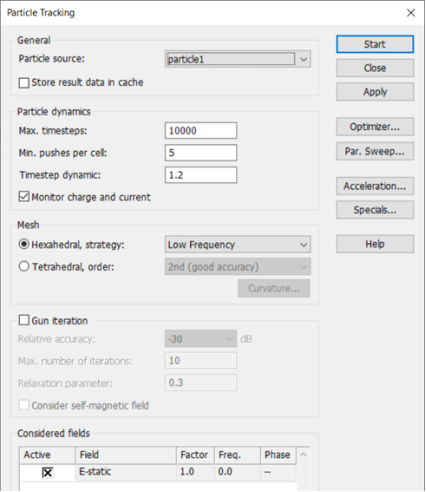426x492 pixels.
Task: Enable the Gun iteration checkbox
Action: [x=24, y=320]
